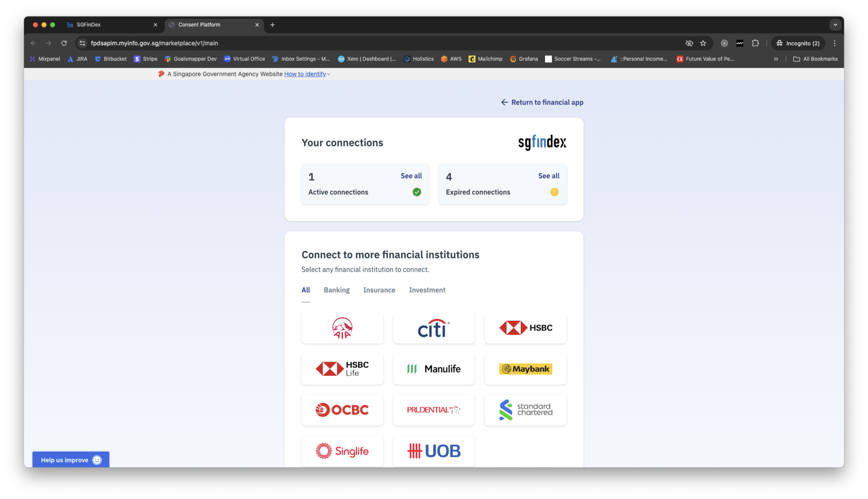Click Return to financial app link

click(542, 102)
